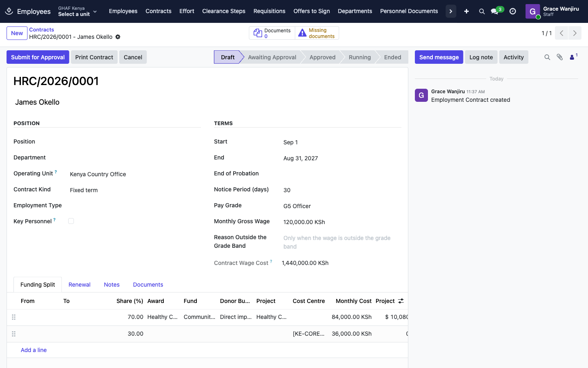Go to the next record arrow
The image size is (588, 368).
click(575, 33)
